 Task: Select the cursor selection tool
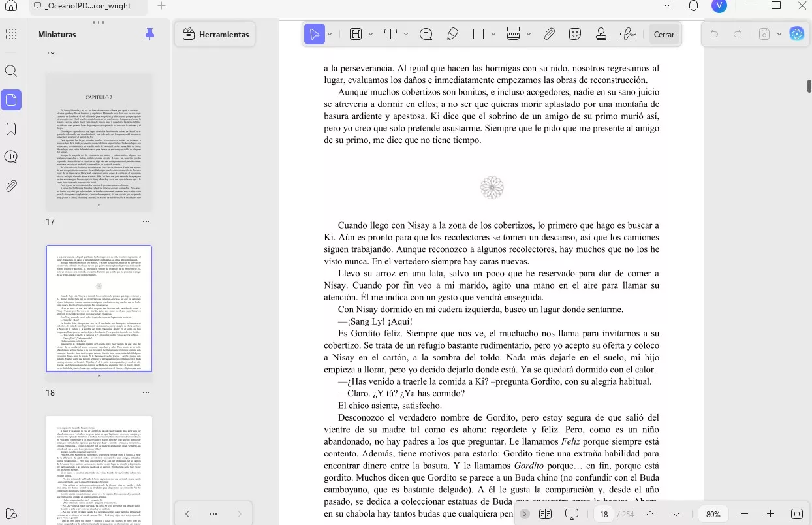(315, 35)
